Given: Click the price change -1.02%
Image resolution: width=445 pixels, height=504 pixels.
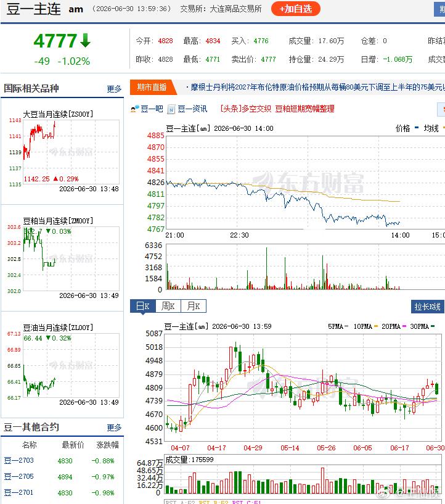Looking at the screenshot, I should 74,61.
